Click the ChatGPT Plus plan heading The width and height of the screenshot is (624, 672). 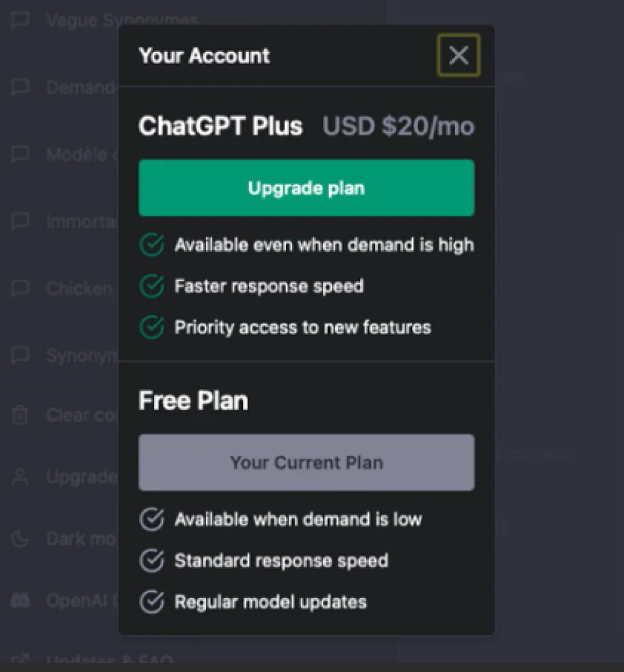(221, 126)
